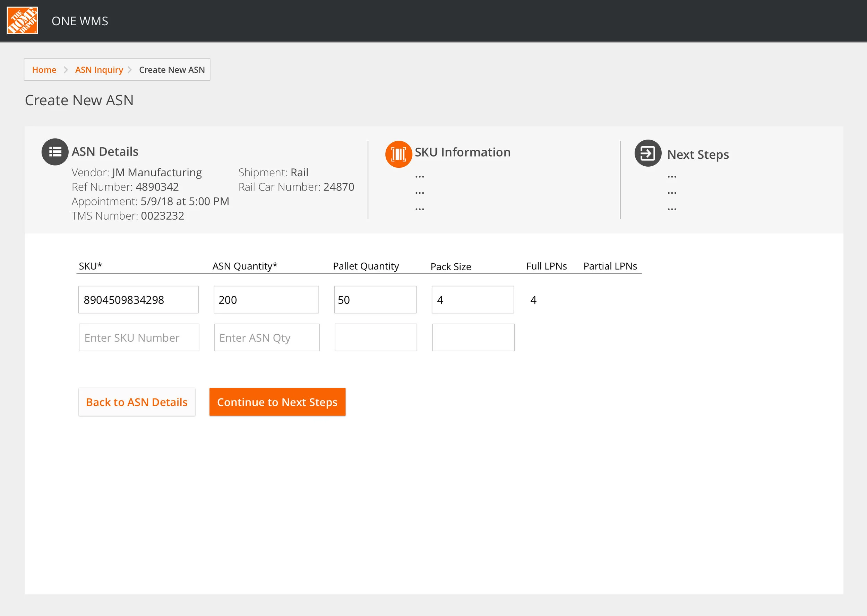Click the empty second-row Pallet Quantity field
This screenshot has width=867, height=616.
pos(376,337)
